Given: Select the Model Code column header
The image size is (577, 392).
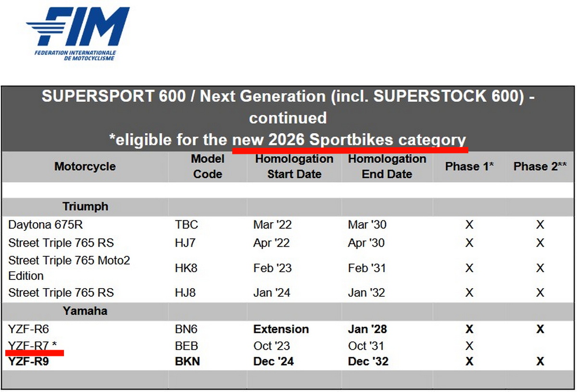Looking at the screenshot, I should [208, 166].
